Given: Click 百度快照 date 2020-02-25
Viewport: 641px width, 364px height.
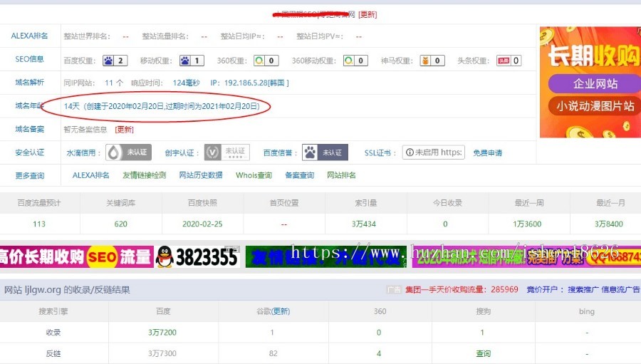Looking at the screenshot, I should (x=202, y=224).
